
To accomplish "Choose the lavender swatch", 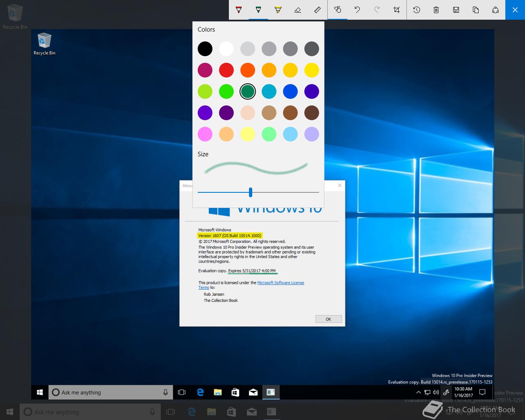I will click(x=312, y=134).
